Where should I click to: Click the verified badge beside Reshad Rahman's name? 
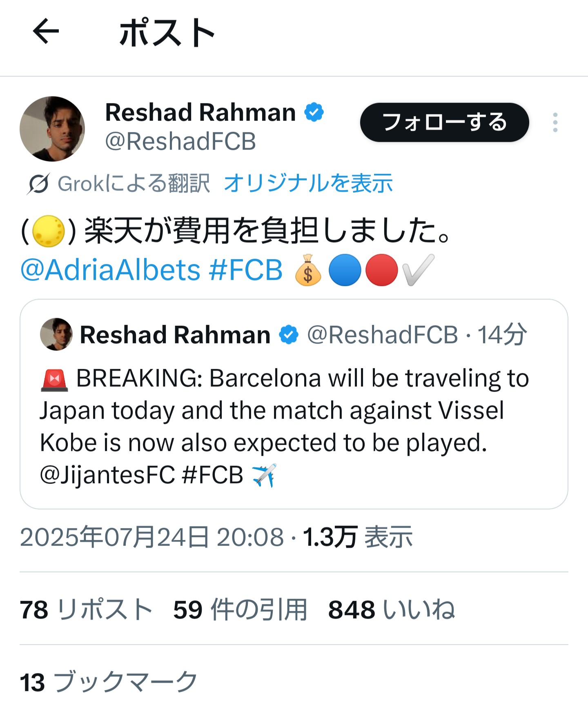(314, 112)
